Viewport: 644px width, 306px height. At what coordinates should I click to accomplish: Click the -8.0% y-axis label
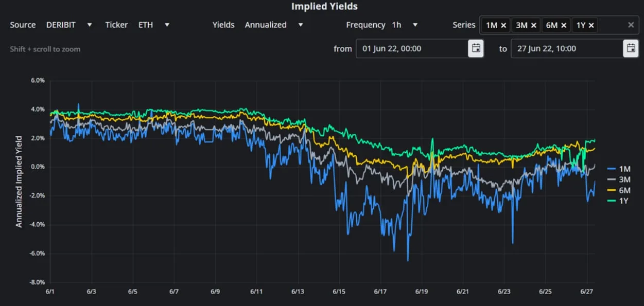37,282
